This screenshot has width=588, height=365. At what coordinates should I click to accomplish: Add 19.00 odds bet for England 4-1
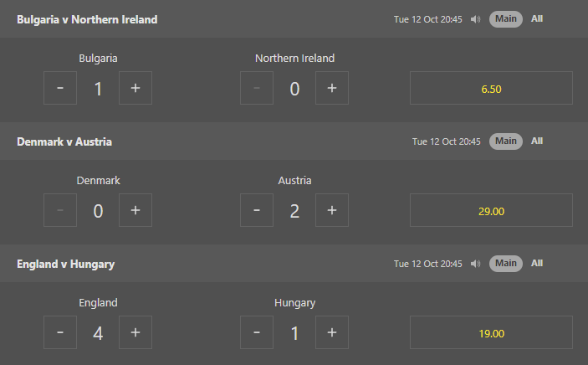click(x=491, y=332)
